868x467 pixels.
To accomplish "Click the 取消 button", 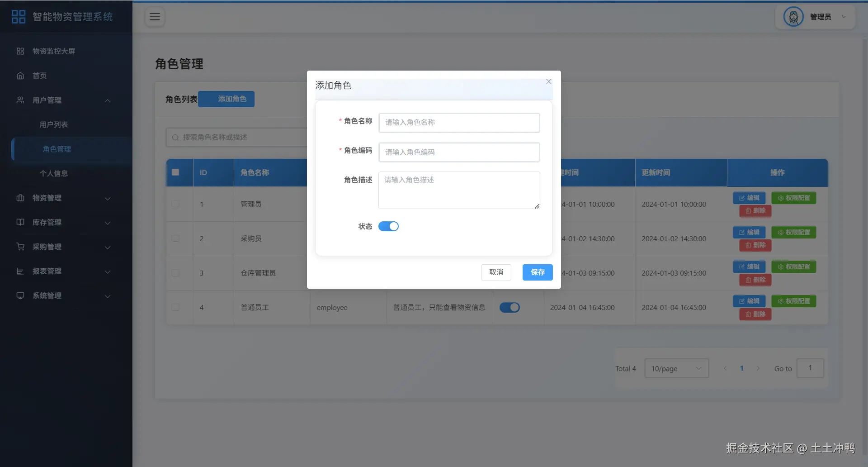I will point(496,272).
